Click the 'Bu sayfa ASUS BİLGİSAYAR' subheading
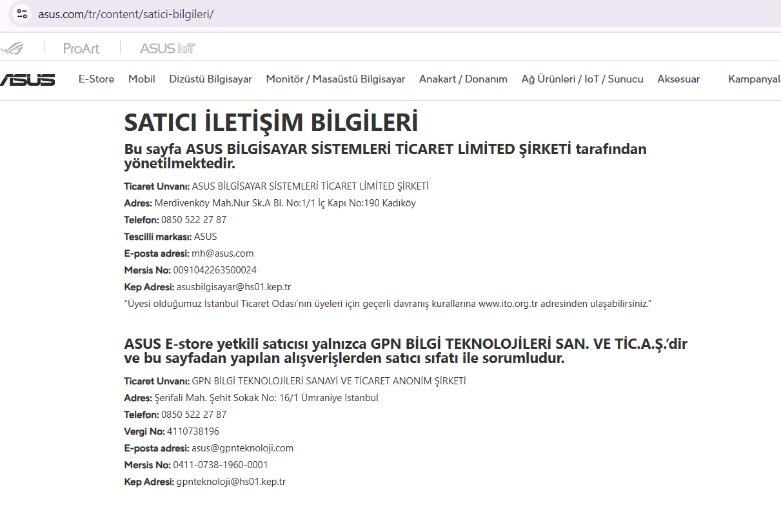 click(x=385, y=157)
